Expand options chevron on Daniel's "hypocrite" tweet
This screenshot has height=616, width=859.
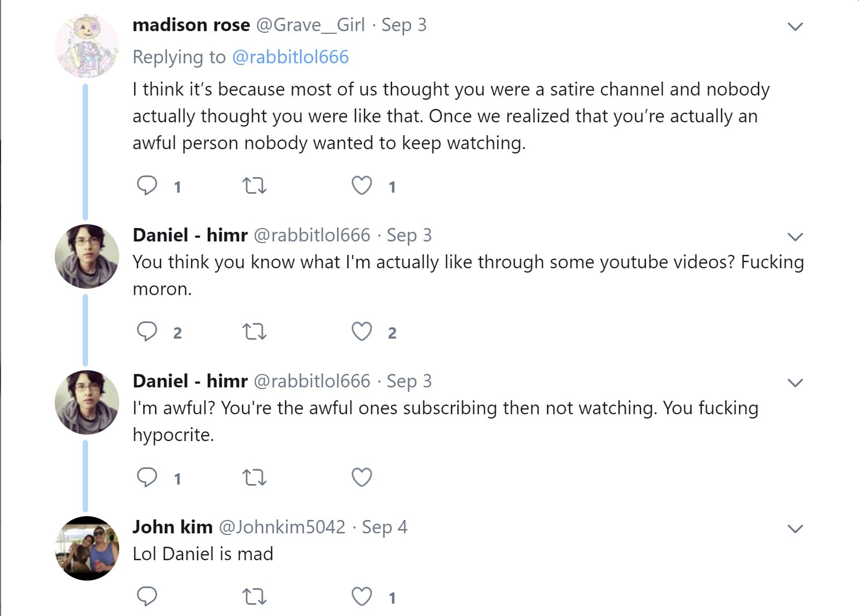pyautogui.click(x=795, y=383)
